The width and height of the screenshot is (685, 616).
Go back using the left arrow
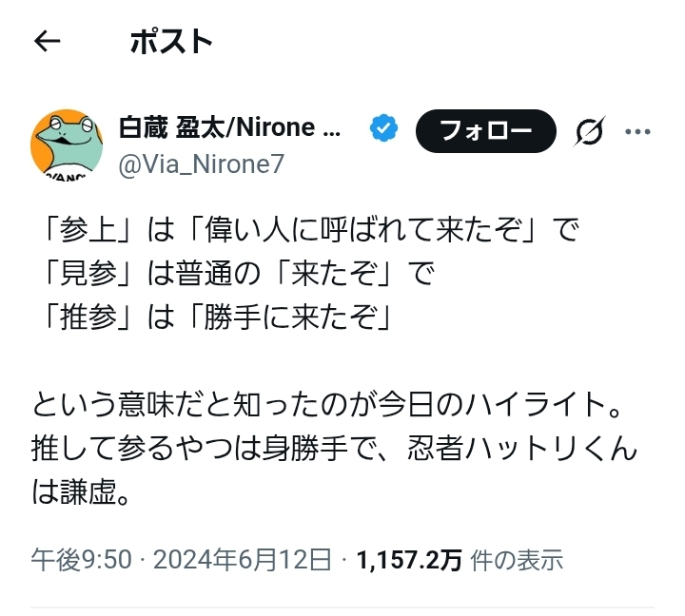[x=48, y=42]
